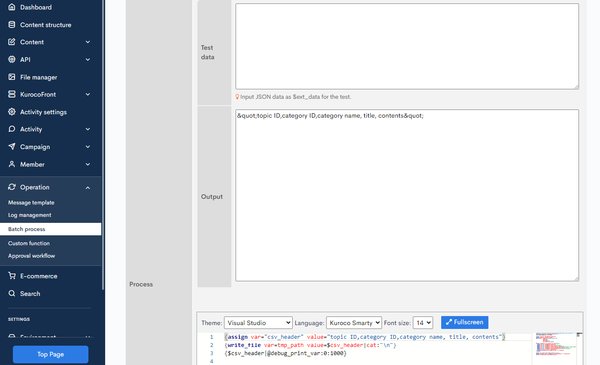Open Log management in sidebar
This screenshot has height=365, width=600.
tap(29, 215)
